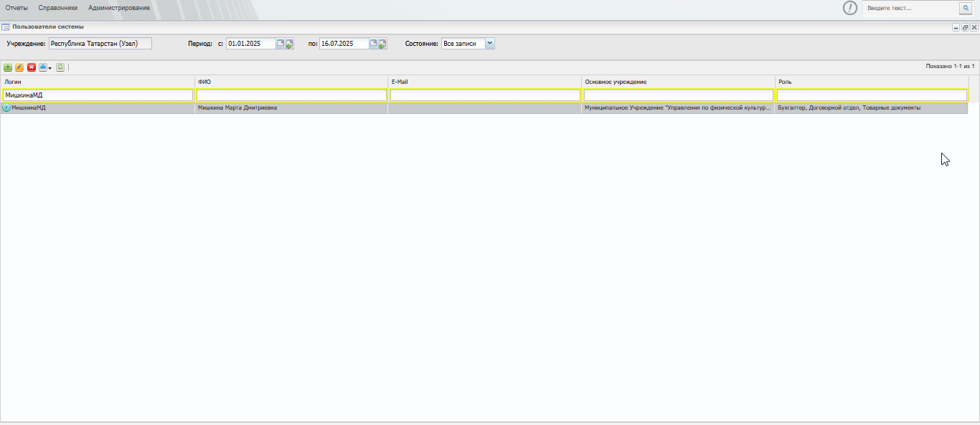
Task: Open the Администрирование menu
Action: tap(119, 8)
